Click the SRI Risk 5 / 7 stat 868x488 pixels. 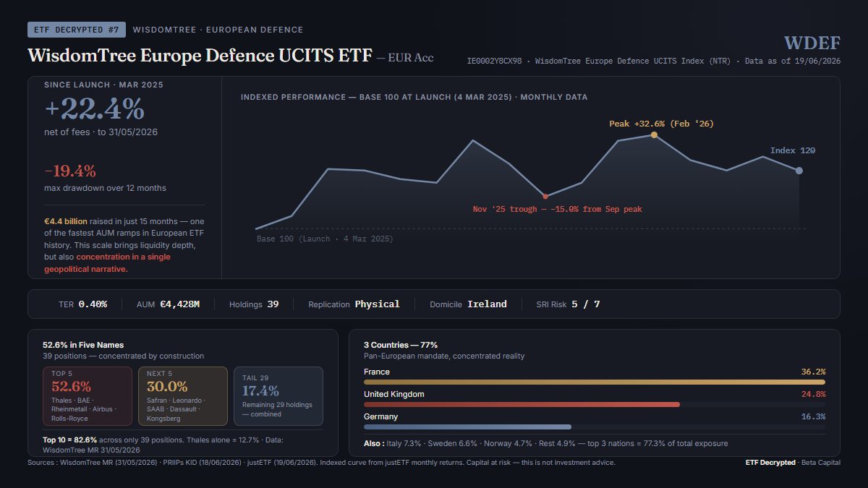(x=568, y=304)
